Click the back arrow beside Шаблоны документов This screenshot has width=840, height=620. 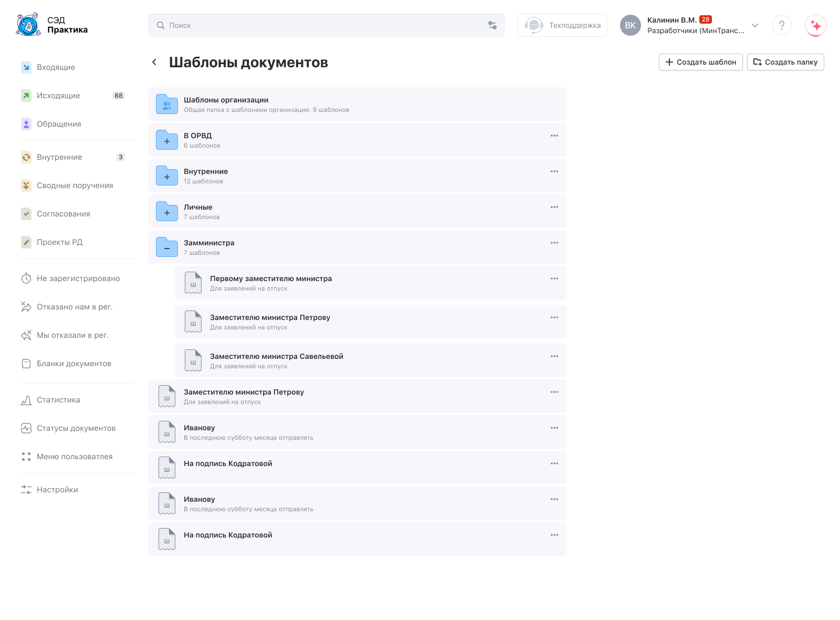154,62
